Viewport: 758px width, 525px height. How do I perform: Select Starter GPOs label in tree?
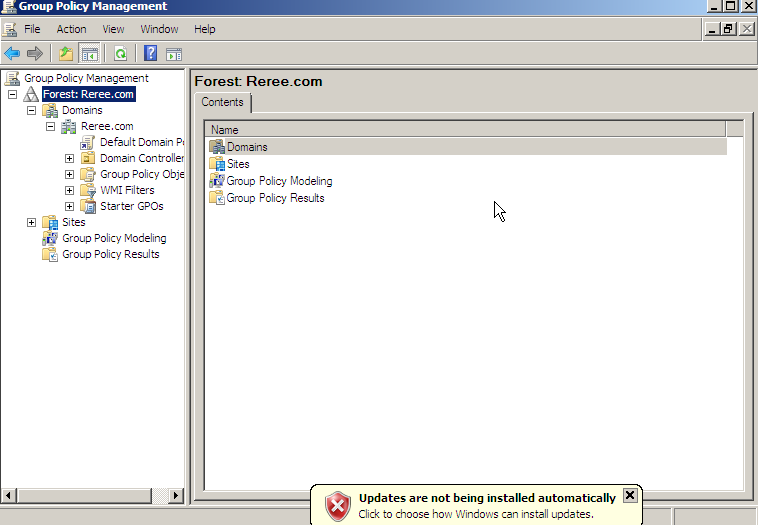pyautogui.click(x=131, y=206)
